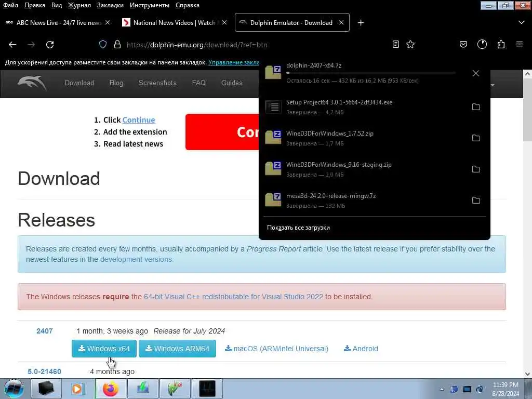Show mesa3d-24.2.0-release-mingw.7z in folder
The image size is (532, 399).
tap(476, 201)
